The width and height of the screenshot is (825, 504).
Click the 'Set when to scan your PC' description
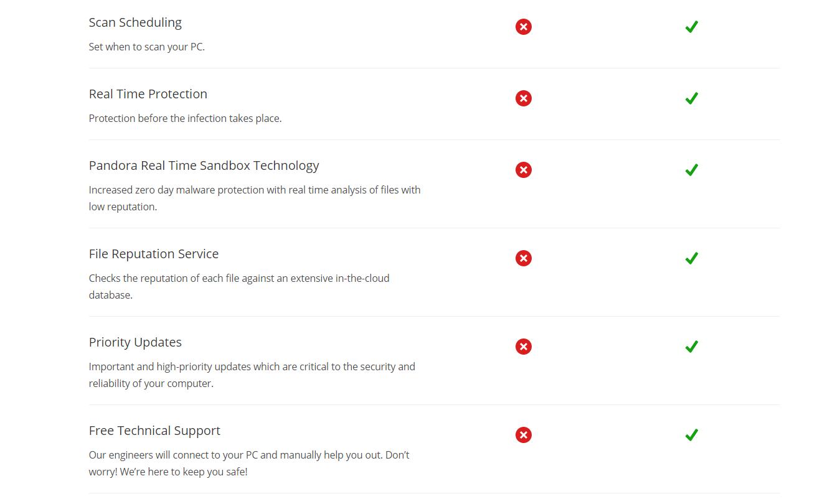146,47
